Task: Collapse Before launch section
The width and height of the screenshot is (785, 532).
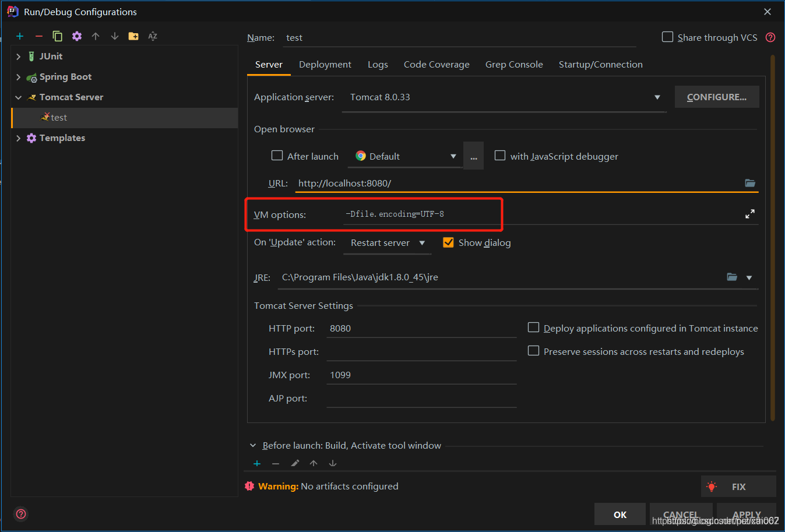Action: (253, 446)
